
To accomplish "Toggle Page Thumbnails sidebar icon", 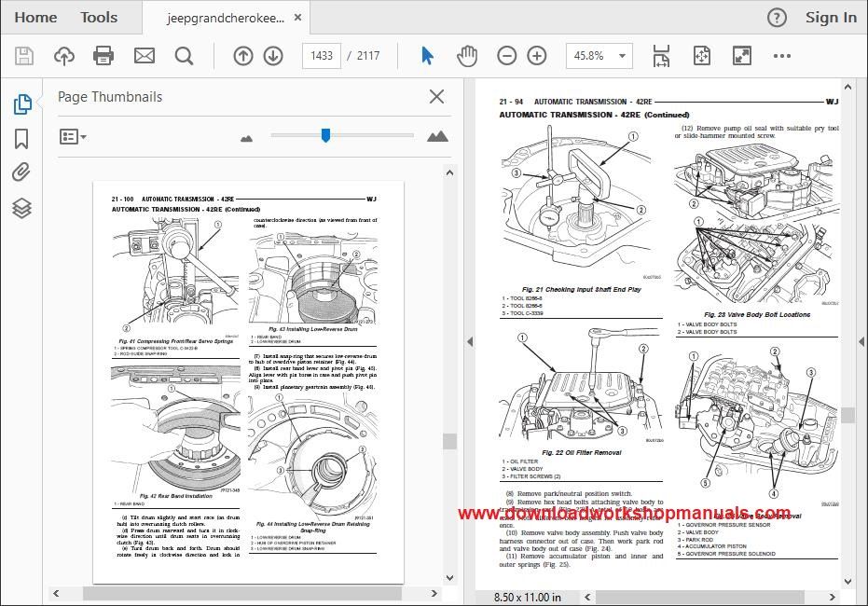I will 22,104.
